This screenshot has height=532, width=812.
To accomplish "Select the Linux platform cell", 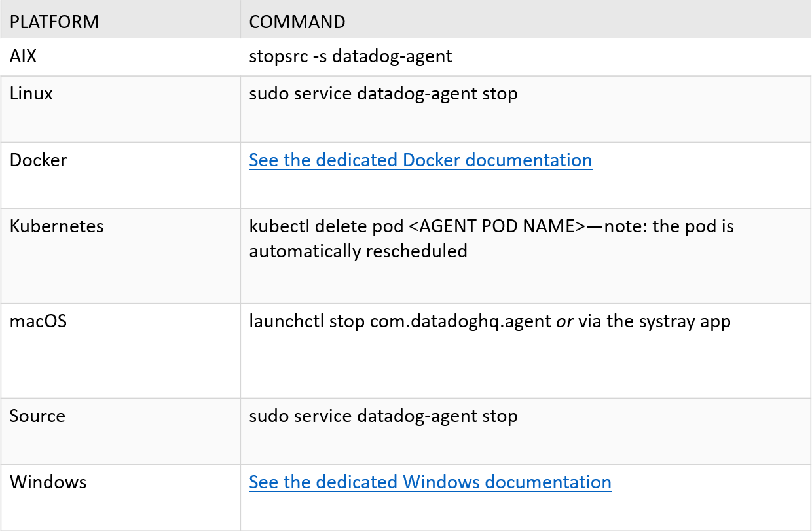I will pos(31,94).
